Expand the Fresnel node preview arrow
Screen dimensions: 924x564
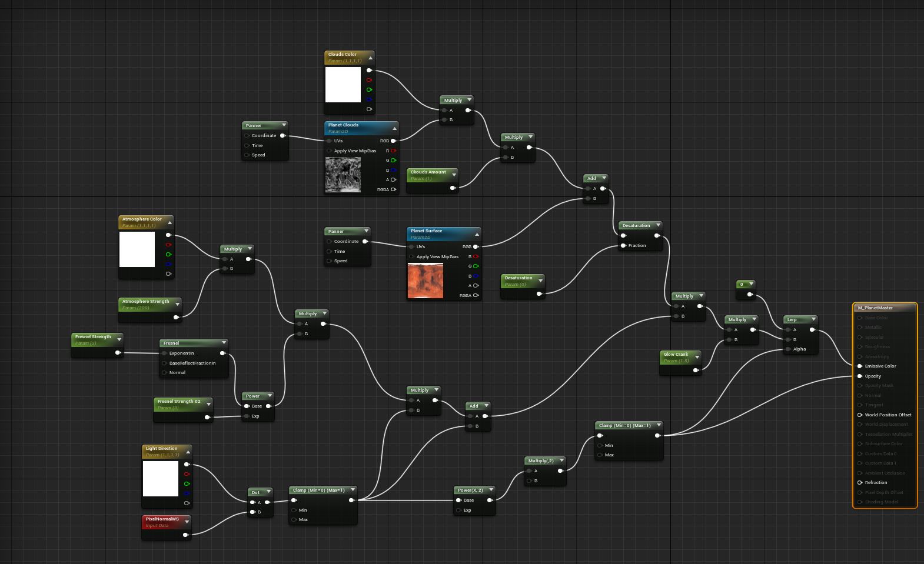point(224,343)
